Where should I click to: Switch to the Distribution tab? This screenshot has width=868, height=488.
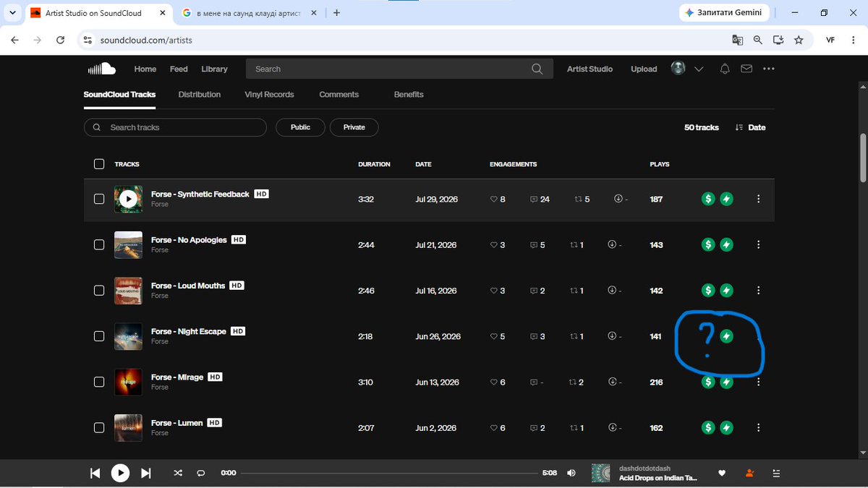coord(200,95)
